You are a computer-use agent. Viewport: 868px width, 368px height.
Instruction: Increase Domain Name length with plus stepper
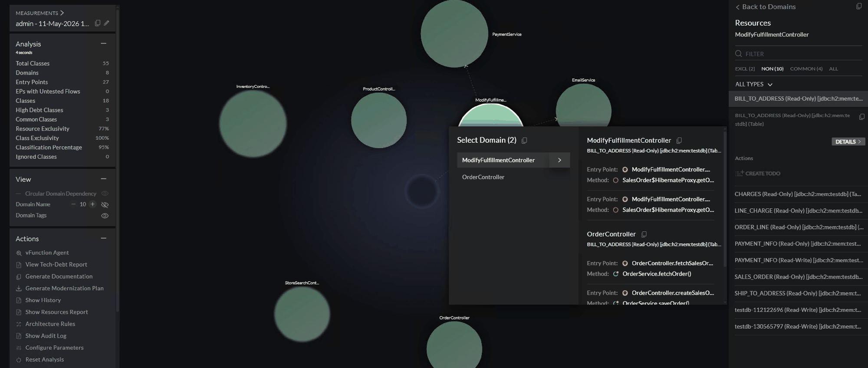pos(92,204)
